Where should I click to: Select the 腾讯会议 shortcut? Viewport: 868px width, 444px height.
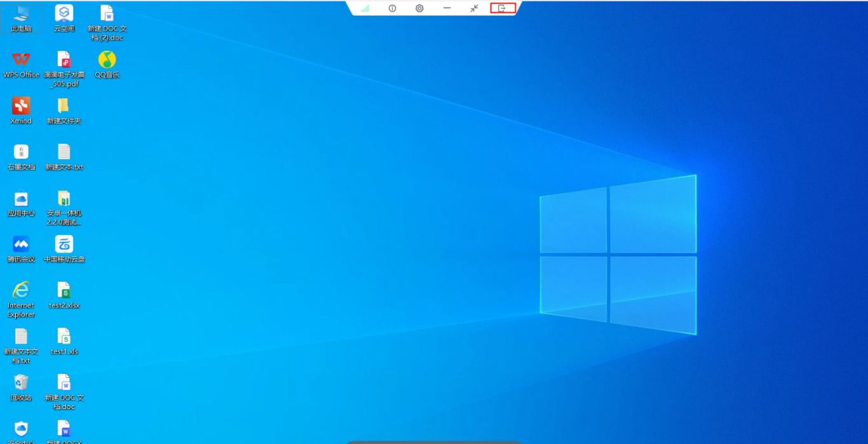[21, 249]
